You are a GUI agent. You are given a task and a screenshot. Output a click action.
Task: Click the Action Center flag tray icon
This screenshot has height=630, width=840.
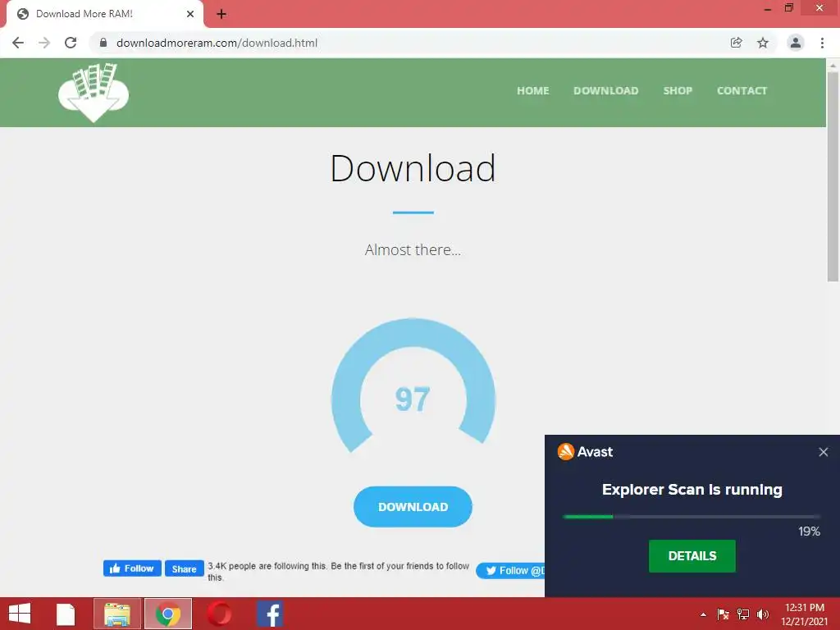coord(723,614)
